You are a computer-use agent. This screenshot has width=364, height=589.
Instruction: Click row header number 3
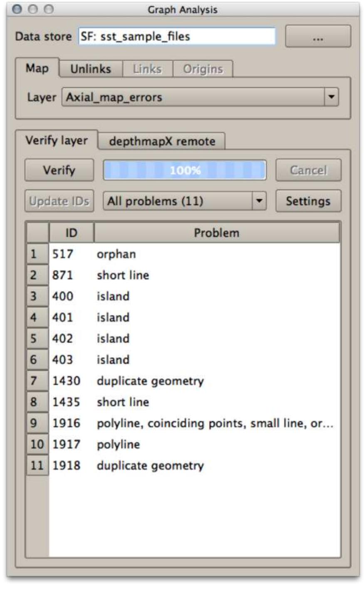click(37, 297)
